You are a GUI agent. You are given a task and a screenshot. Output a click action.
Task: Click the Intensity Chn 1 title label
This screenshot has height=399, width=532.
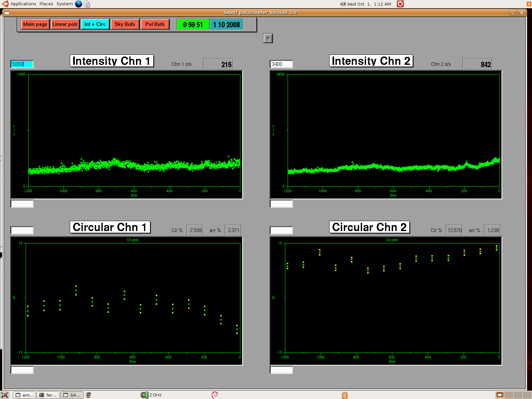click(x=112, y=61)
